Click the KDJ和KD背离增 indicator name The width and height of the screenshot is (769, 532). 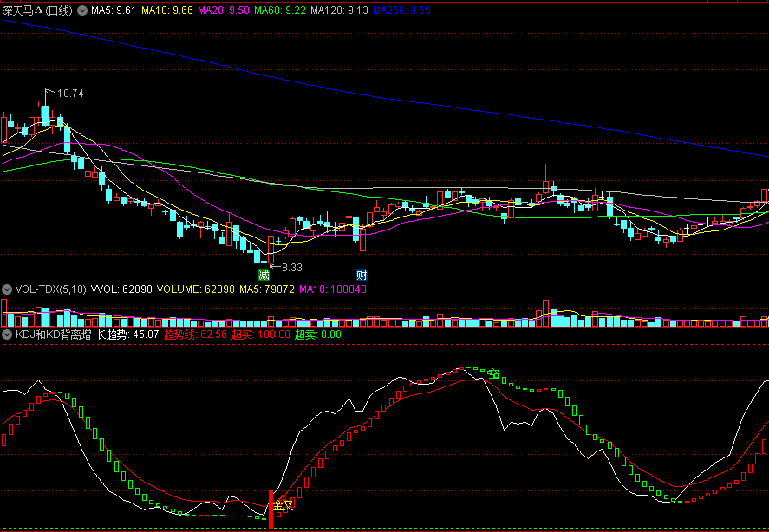pyautogui.click(x=54, y=335)
